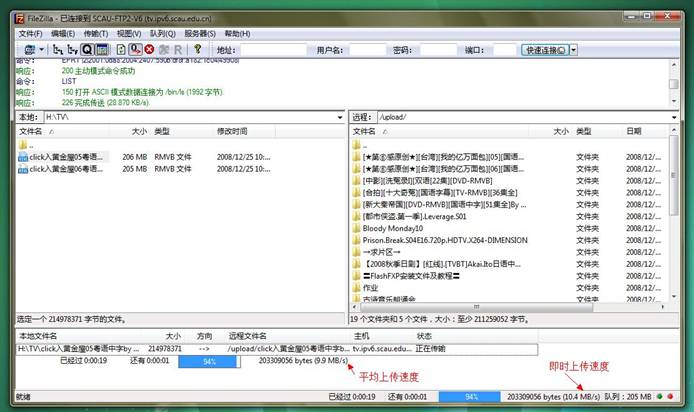Click the 端口 port input field
694x412 pixels.
click(x=505, y=50)
